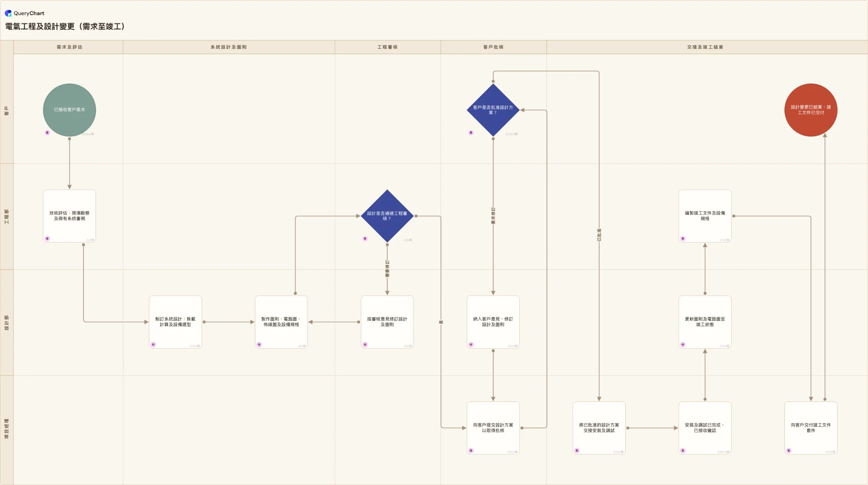868x485 pixels.
Task: Click the QueryChart logo icon
Action: (x=8, y=13)
